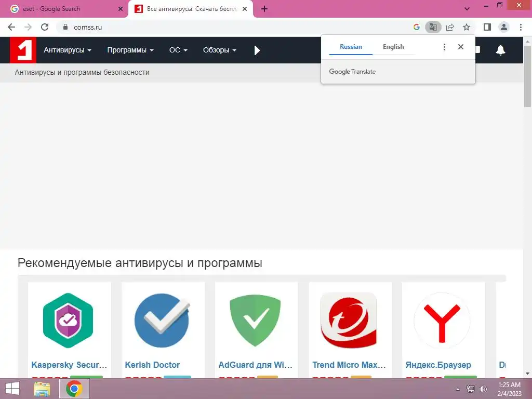The image size is (532, 399).
Task: Reload the page with the refresh icon
Action: tap(45, 27)
